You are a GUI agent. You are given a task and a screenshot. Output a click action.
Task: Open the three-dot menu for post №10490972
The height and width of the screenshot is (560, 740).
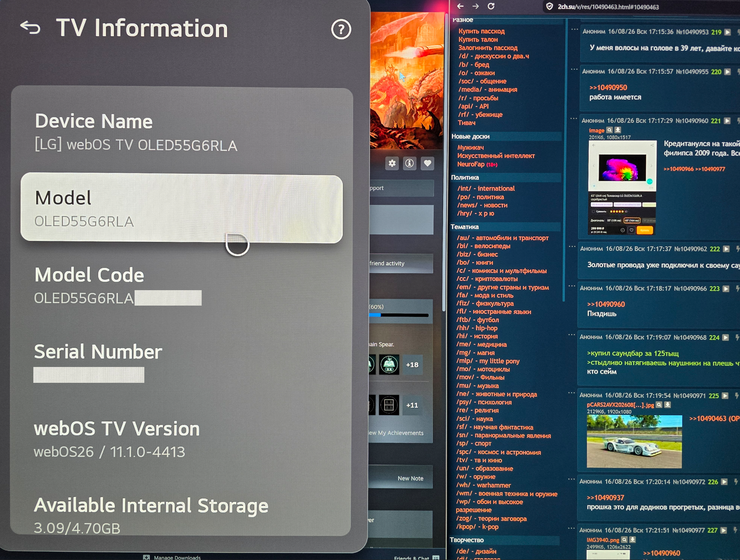pyautogui.click(x=571, y=479)
